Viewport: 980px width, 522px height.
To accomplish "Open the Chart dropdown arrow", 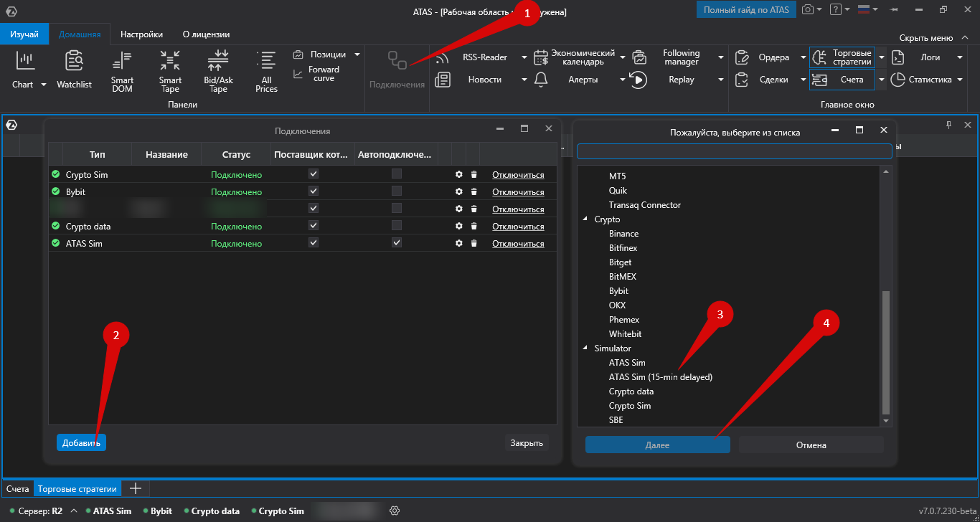I will coord(43,85).
